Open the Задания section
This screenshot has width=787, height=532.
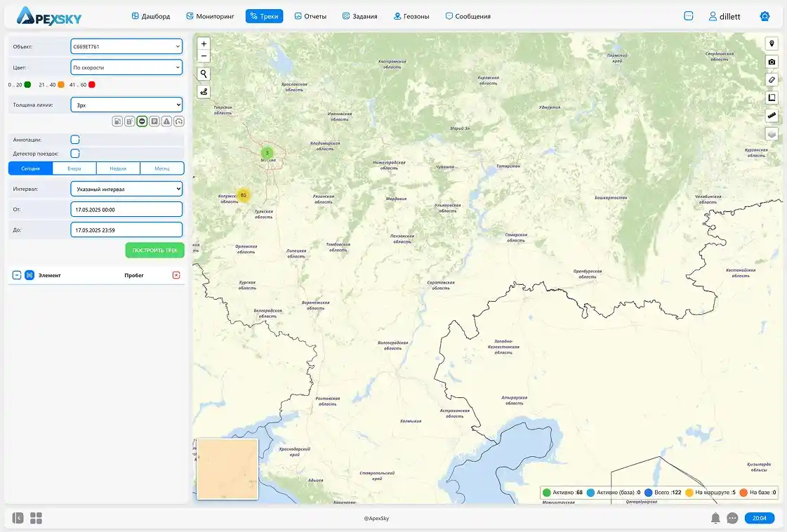[360, 16]
